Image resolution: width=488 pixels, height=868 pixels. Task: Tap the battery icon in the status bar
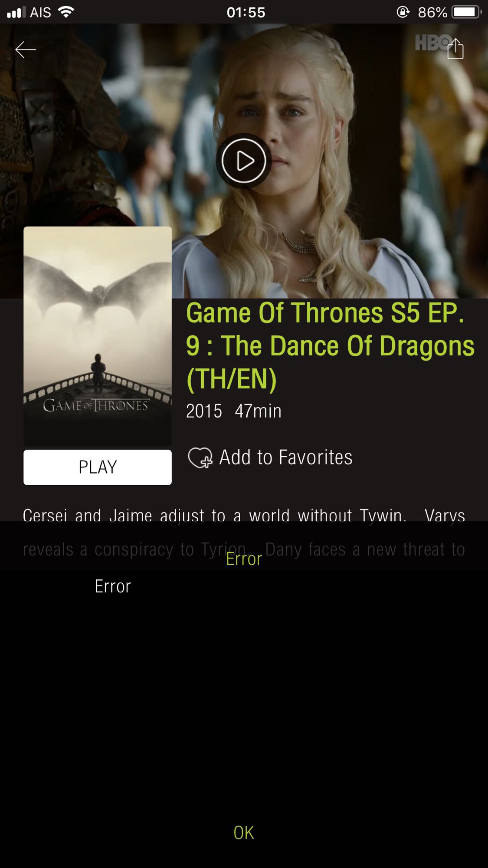467,12
